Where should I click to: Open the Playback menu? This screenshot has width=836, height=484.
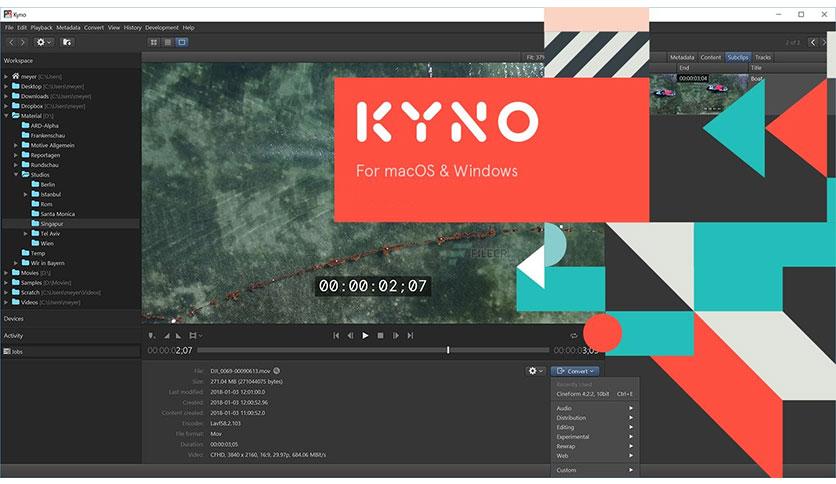click(42, 28)
